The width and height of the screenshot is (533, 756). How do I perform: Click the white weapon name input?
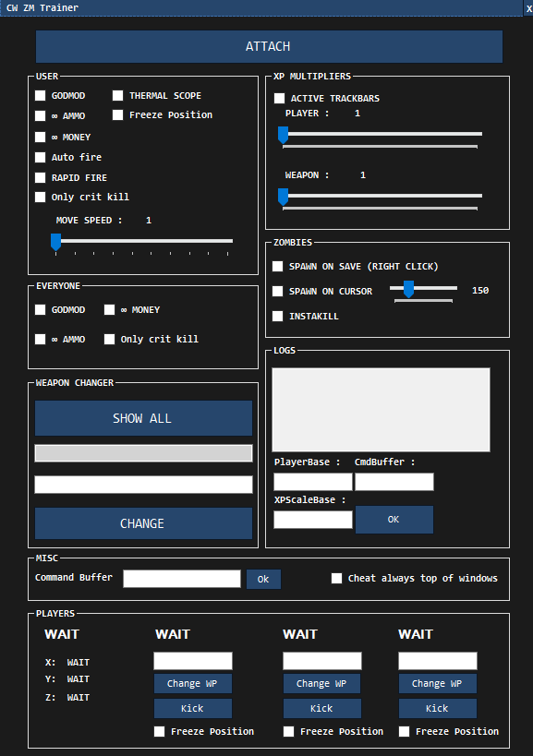pos(143,485)
